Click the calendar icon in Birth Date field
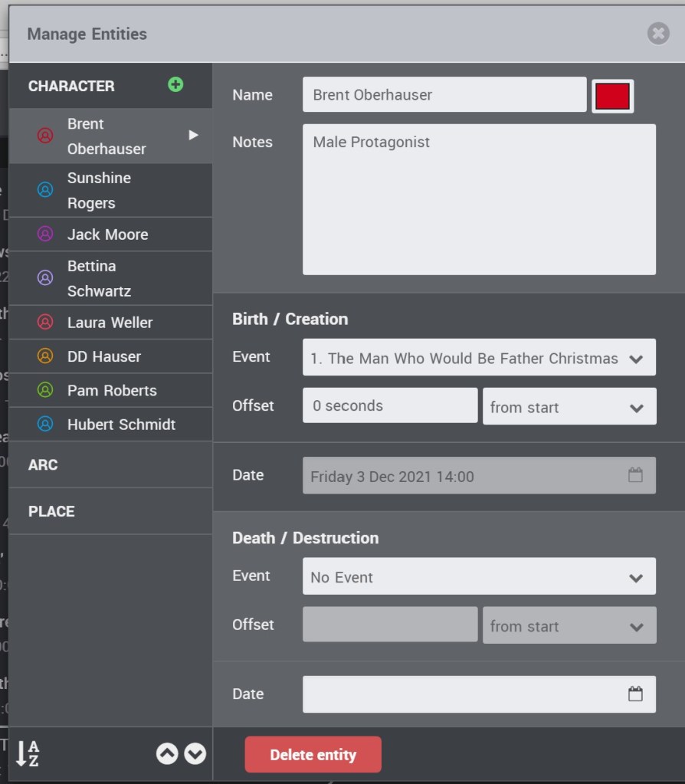This screenshot has width=685, height=784. tap(635, 475)
